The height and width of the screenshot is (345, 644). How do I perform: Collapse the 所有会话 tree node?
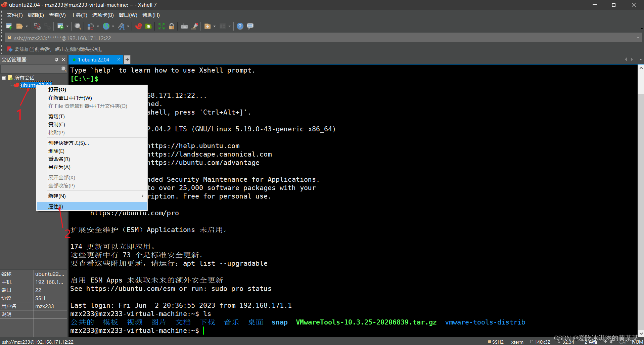(4, 78)
